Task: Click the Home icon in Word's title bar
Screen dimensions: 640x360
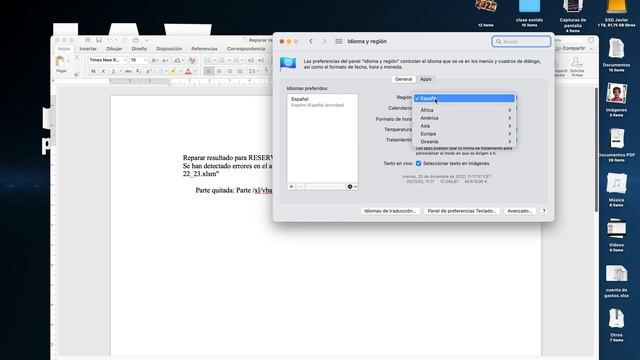Action: tap(87, 40)
